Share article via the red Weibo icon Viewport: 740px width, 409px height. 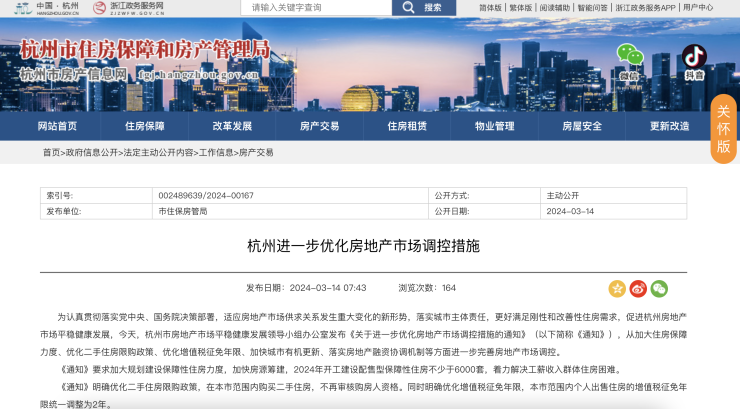(638, 289)
